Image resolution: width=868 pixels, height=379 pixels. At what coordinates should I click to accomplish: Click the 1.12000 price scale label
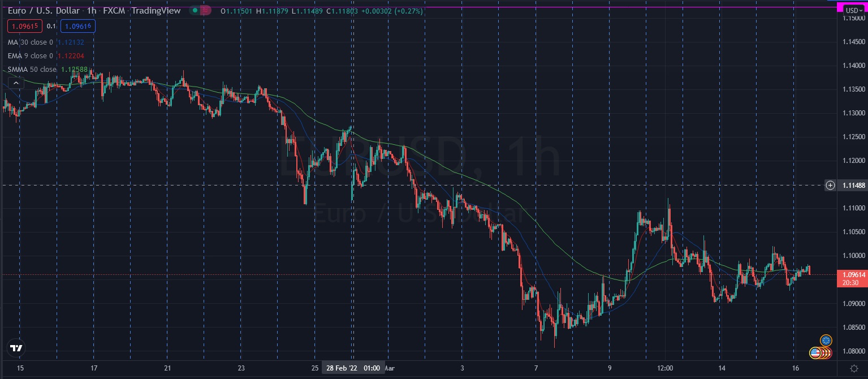pyautogui.click(x=853, y=161)
